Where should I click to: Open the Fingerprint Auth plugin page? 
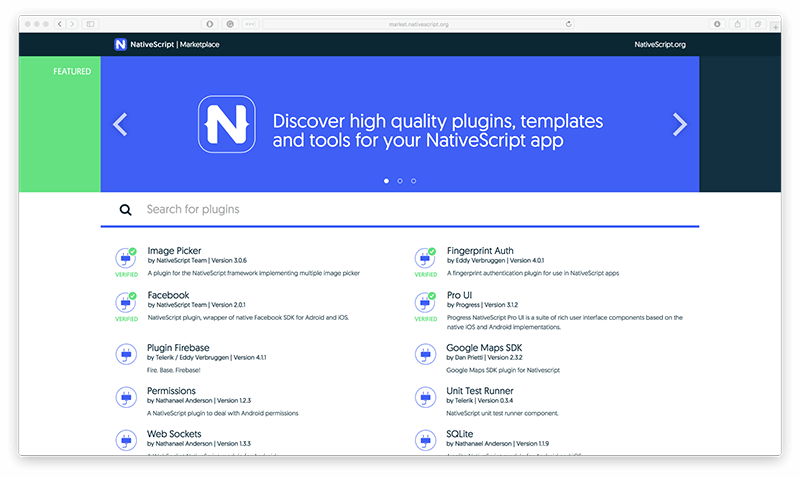coord(480,250)
